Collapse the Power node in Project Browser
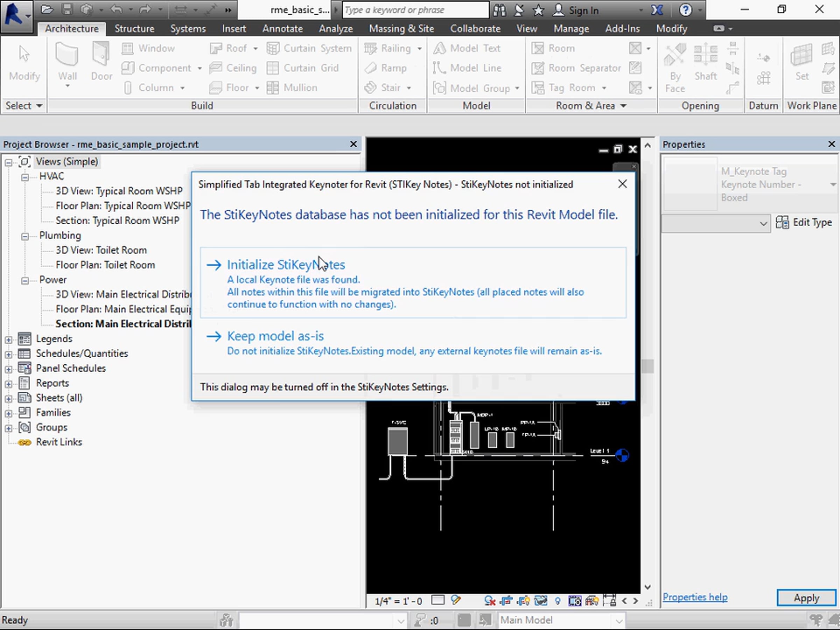The image size is (840, 630). coord(25,281)
